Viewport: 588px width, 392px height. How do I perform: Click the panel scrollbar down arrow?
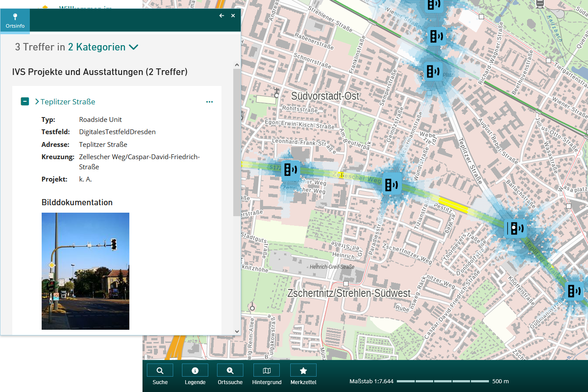click(237, 331)
